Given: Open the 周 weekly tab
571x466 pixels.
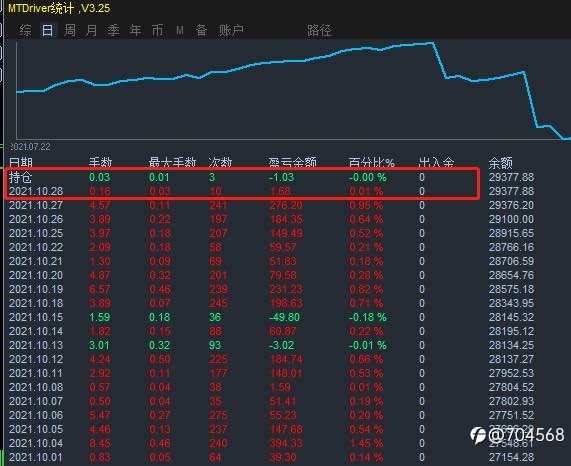Looking at the screenshot, I should coord(70,30).
